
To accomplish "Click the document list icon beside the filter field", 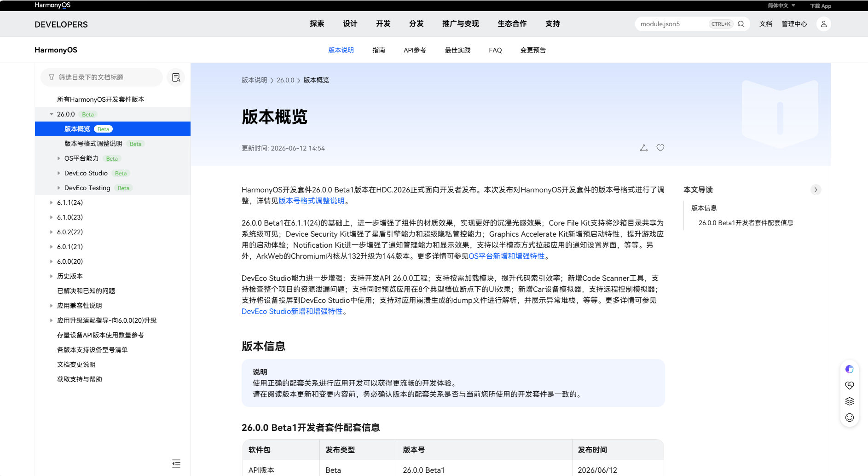I will click(x=176, y=77).
